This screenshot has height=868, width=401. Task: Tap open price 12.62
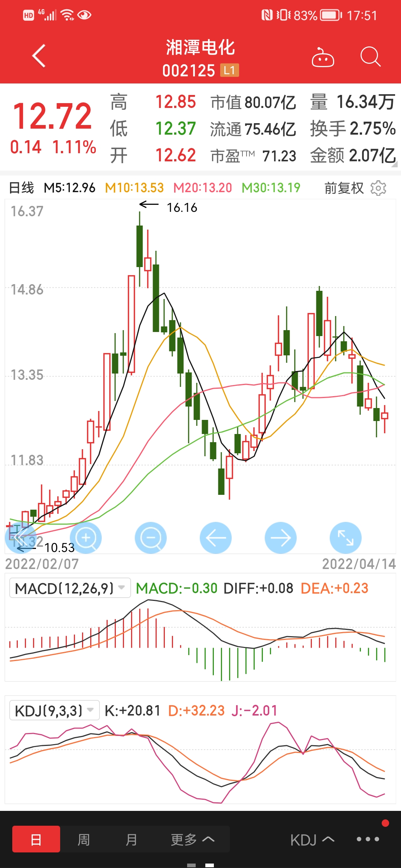[175, 155]
